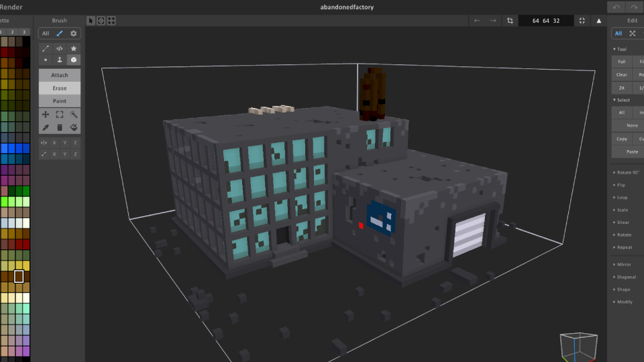644x362 pixels.
Task: Click the crop model size icon
Action: [511, 21]
